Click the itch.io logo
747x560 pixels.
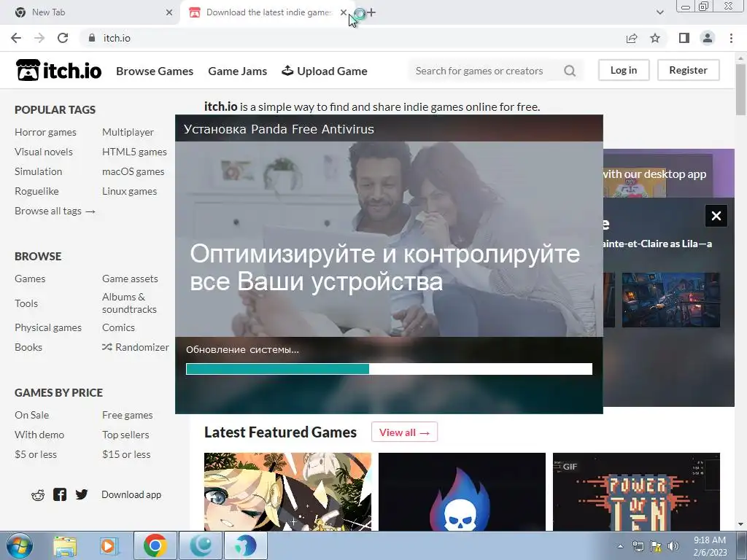[x=58, y=71]
